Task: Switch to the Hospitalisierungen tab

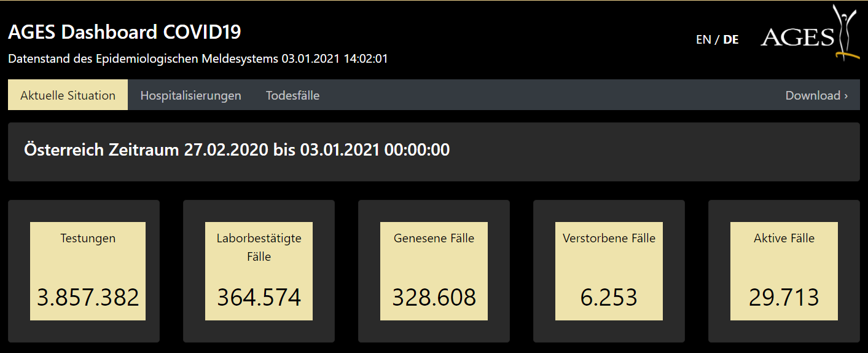Action: pos(190,95)
